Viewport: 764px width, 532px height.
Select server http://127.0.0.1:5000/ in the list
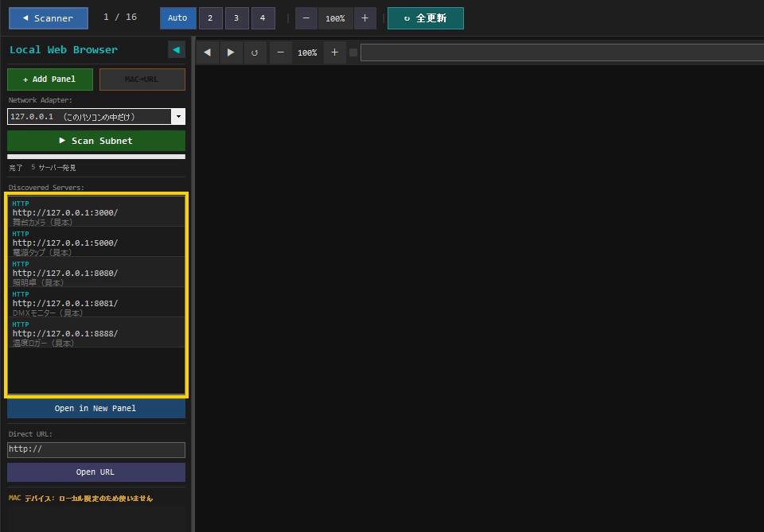(96, 242)
